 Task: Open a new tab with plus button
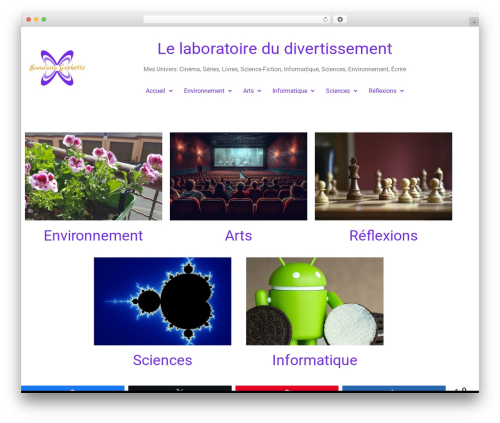tap(474, 22)
